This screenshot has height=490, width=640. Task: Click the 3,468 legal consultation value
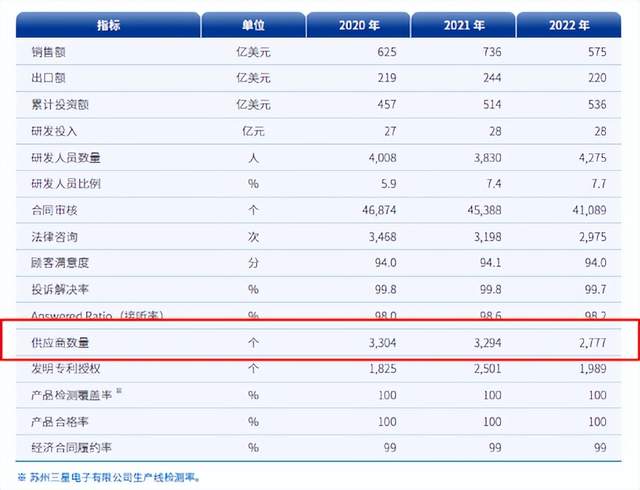382,237
